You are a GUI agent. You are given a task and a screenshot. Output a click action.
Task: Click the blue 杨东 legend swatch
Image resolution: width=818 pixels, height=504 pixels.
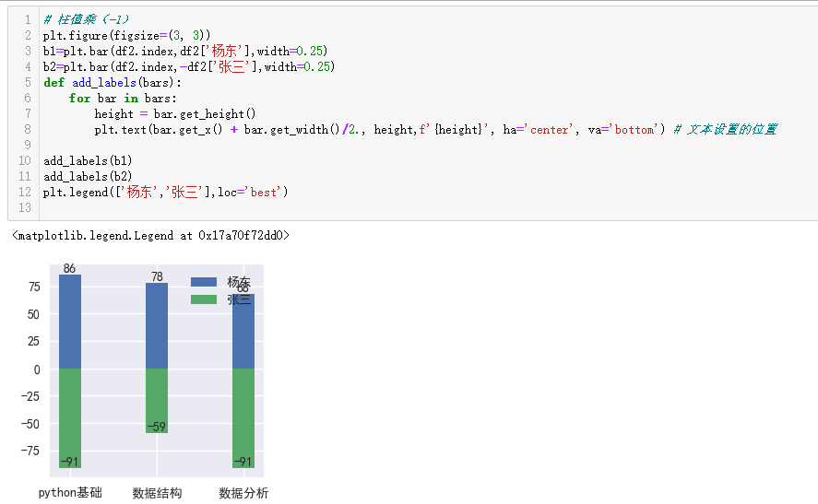204,282
